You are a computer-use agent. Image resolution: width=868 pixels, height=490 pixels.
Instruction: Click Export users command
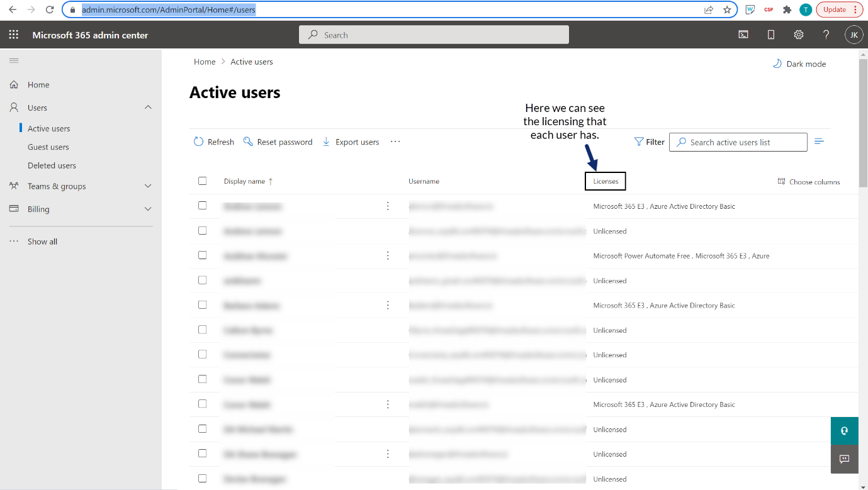pos(351,142)
